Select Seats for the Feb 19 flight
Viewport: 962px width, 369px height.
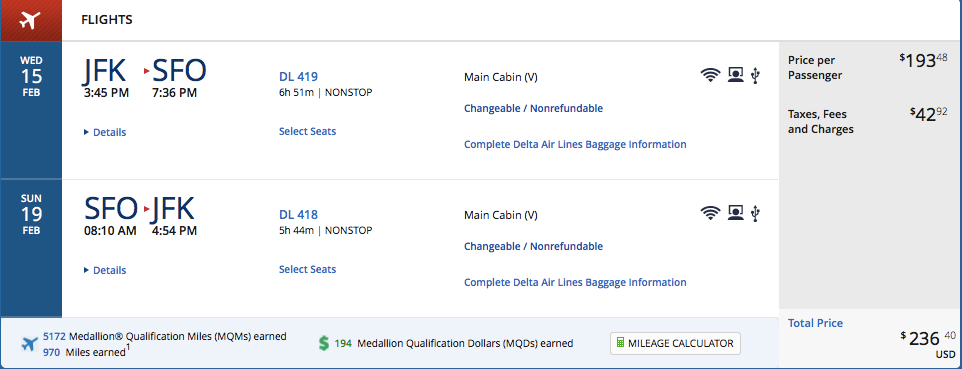coord(307,270)
